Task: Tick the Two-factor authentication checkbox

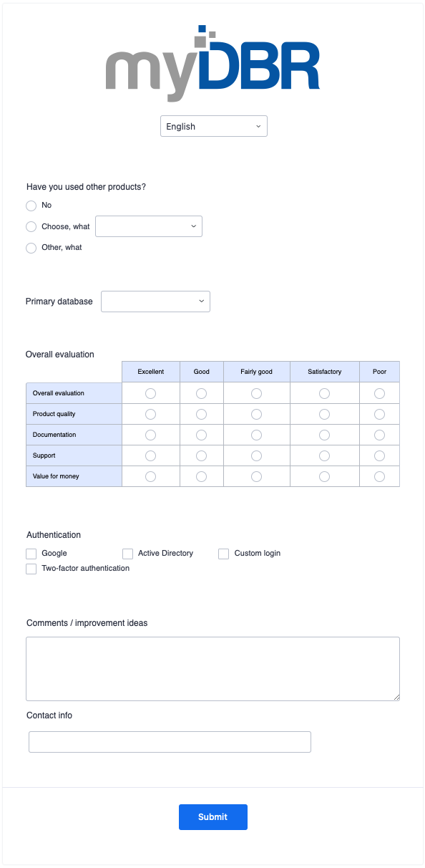Action: click(31, 569)
